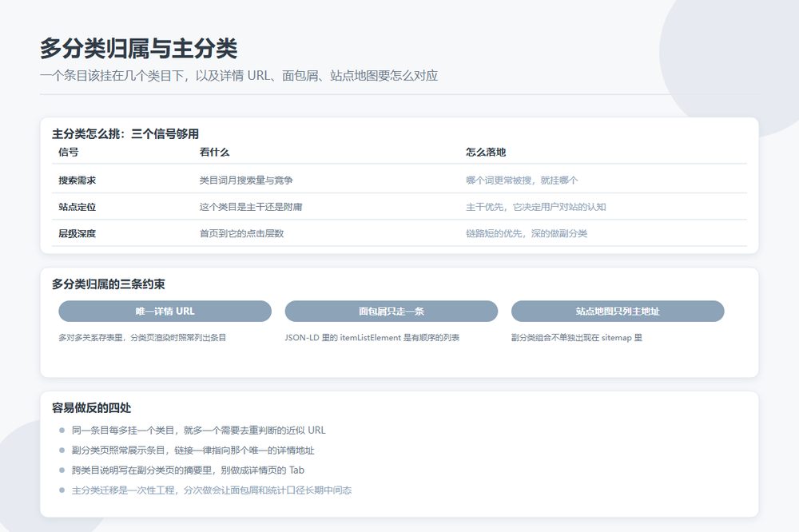
Task: Click the heading 多分类归属的三条约束
Action: [x=108, y=284]
